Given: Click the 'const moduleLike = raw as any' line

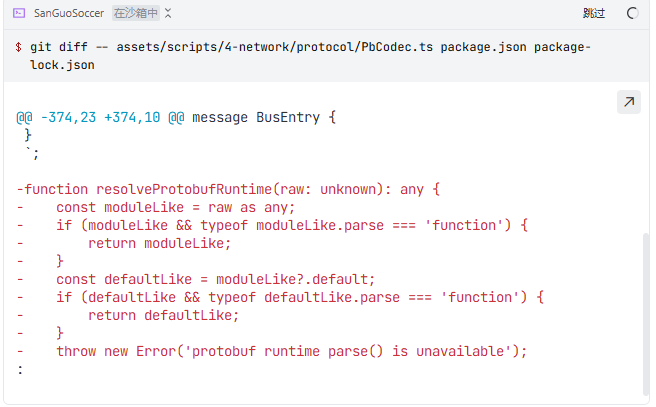Looking at the screenshot, I should (175, 207).
